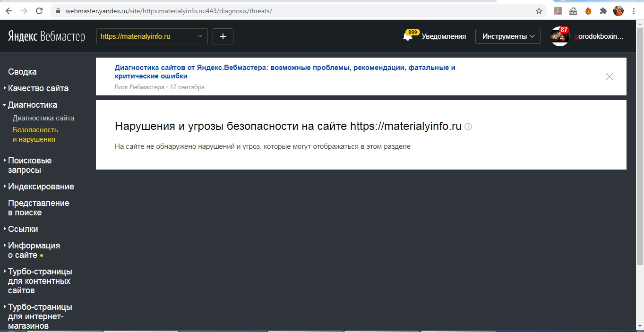Open the Инструменты dropdown
The height and width of the screenshot is (332, 644).
point(508,36)
